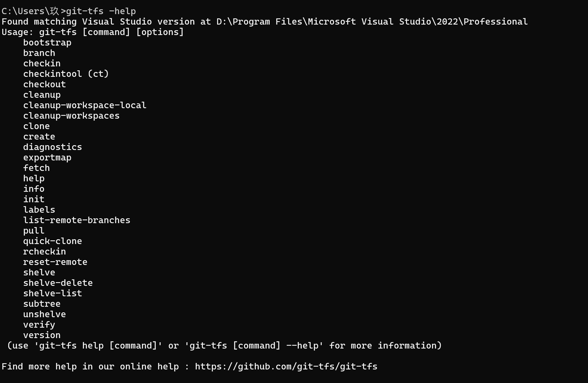This screenshot has width=588, height=383.
Task: Select the shelve command
Action: point(39,273)
